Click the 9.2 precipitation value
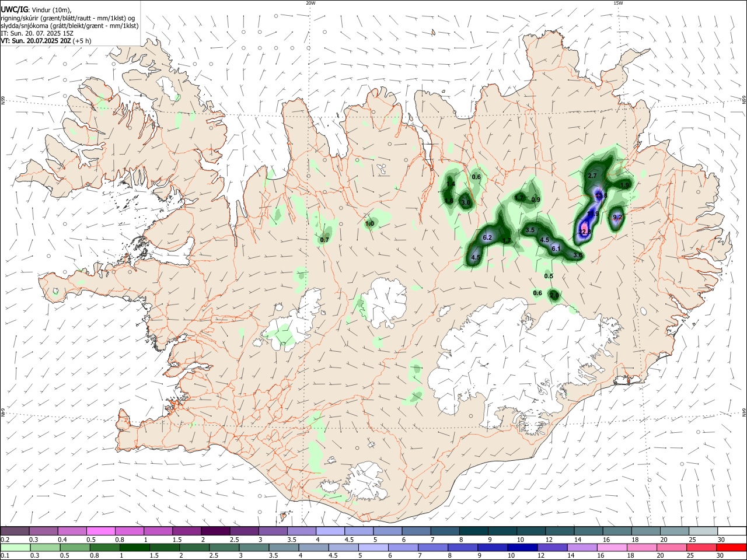Screen dimensions: 747x560 (617, 217)
